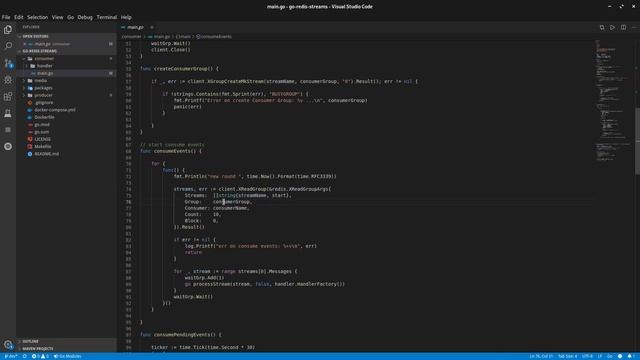Open the File menu
640x360 pixels.
coord(6,17)
